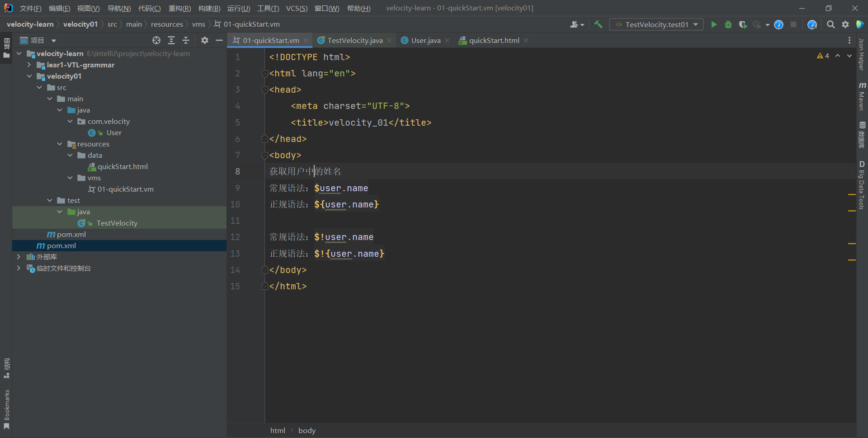Select quickStart.html under data folder
This screenshot has height=438, width=868.
[x=123, y=166]
